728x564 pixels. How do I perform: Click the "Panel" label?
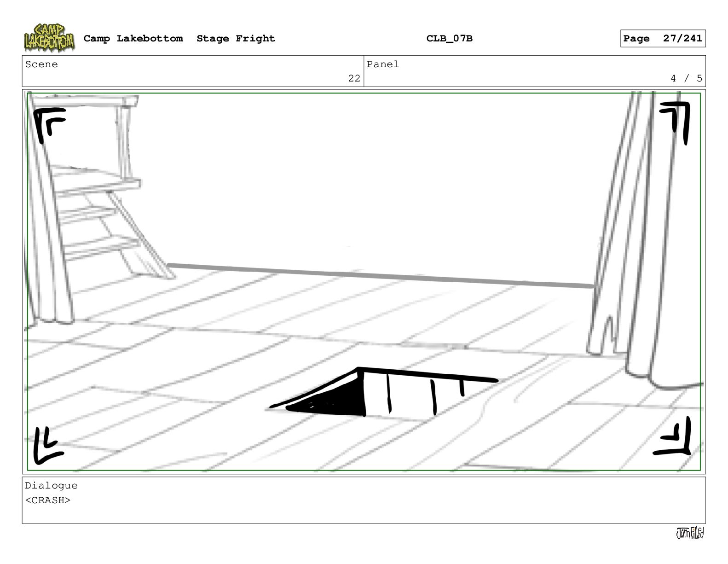coord(383,64)
